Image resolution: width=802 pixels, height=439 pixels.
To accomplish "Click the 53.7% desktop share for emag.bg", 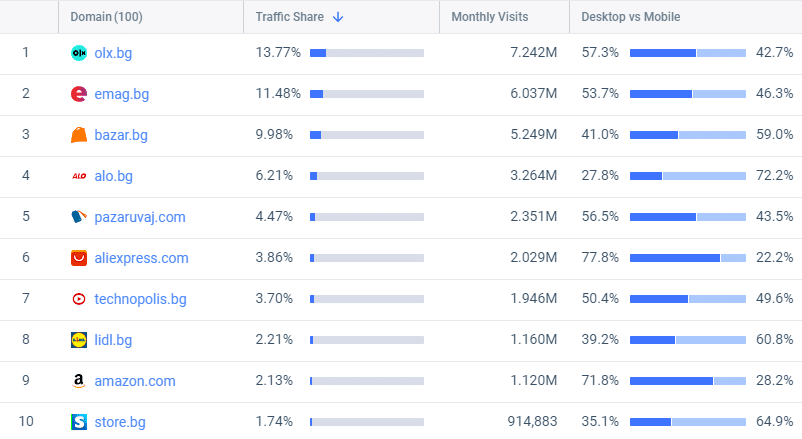I will [x=600, y=94].
